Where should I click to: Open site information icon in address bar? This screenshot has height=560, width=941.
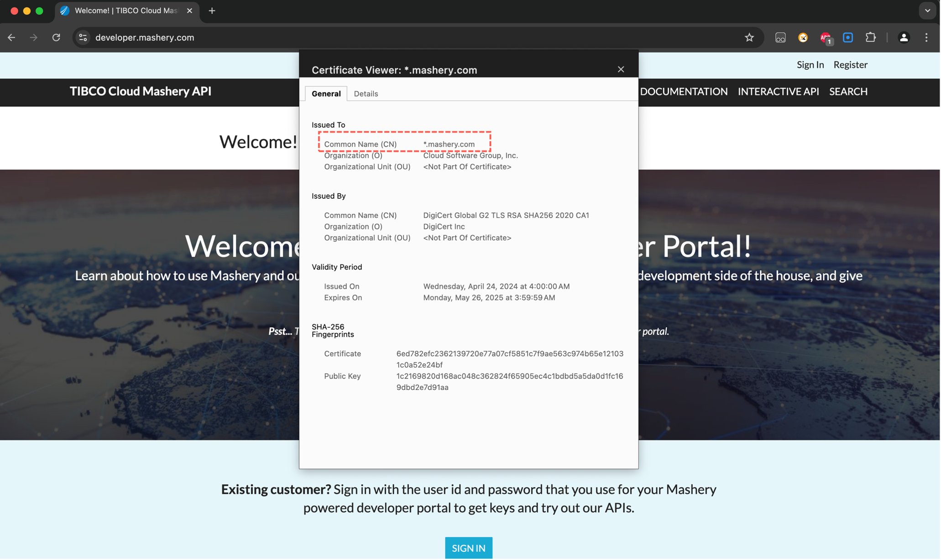(83, 38)
